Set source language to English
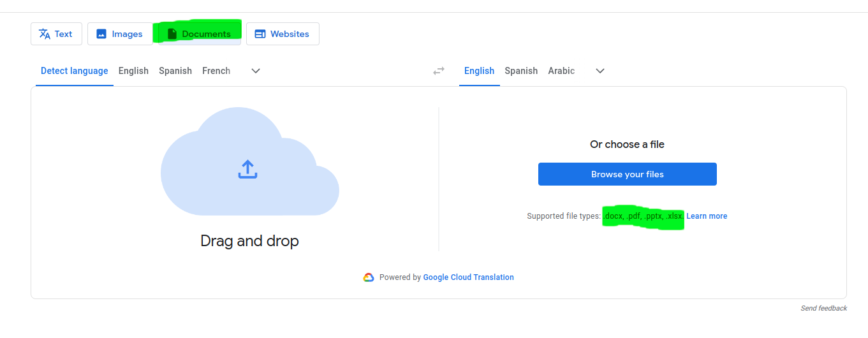The width and height of the screenshot is (868, 338). [x=133, y=71]
